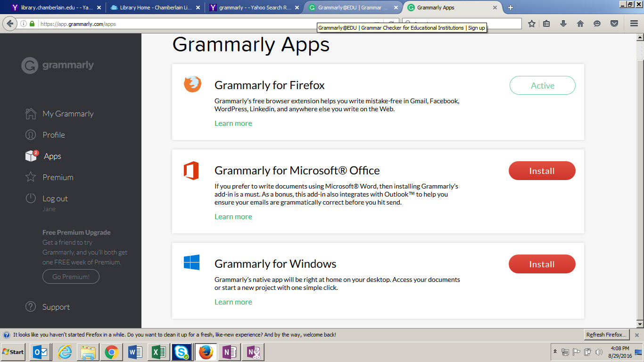The image size is (644, 362).
Task: Open Windows file explorer from taskbar
Action: click(x=88, y=352)
